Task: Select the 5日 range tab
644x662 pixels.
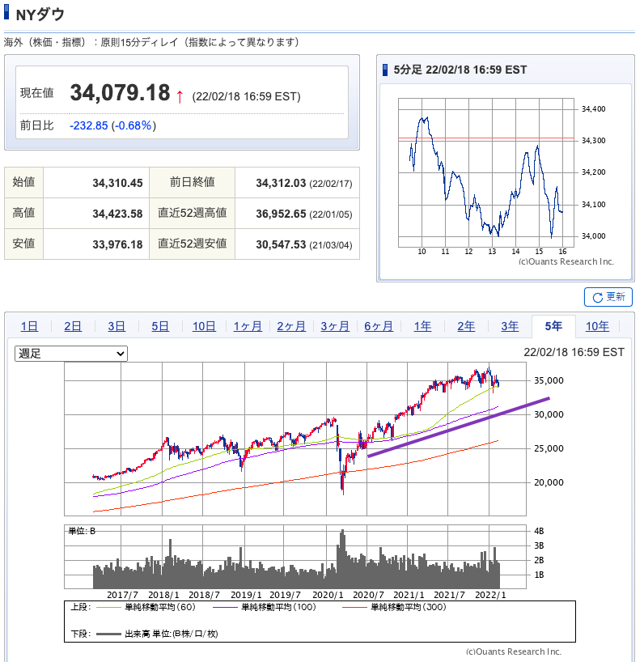Action: point(160,326)
